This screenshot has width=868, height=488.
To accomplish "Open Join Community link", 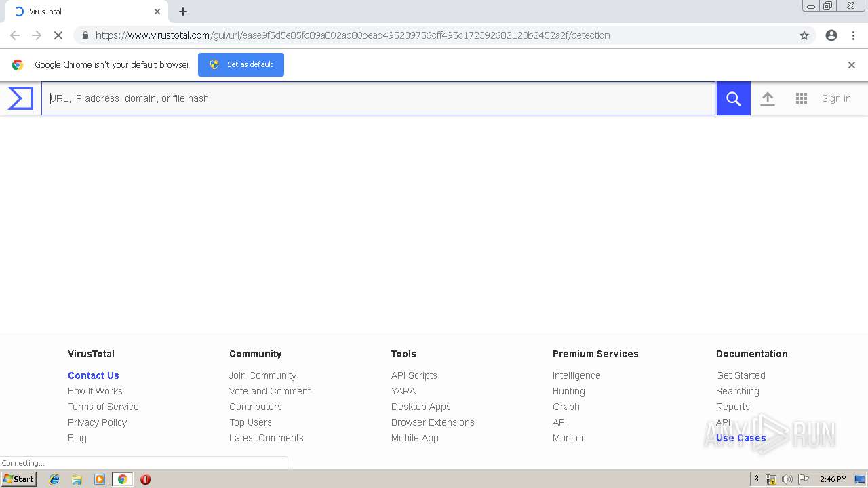I will [262, 375].
